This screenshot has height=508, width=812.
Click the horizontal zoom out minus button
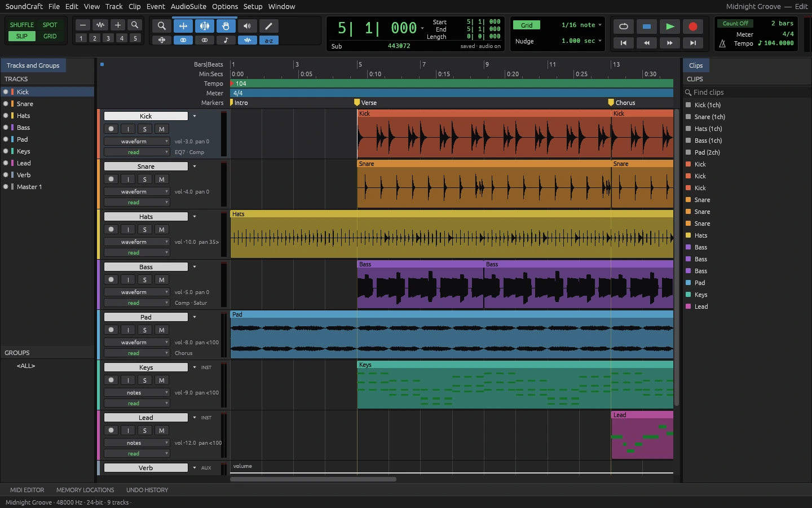[x=83, y=25]
